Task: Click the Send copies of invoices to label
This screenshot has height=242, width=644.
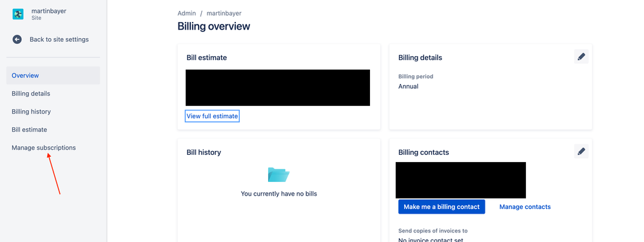Action: (x=433, y=231)
